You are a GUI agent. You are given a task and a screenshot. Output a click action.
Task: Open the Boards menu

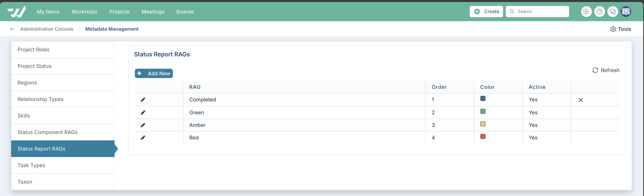point(185,12)
